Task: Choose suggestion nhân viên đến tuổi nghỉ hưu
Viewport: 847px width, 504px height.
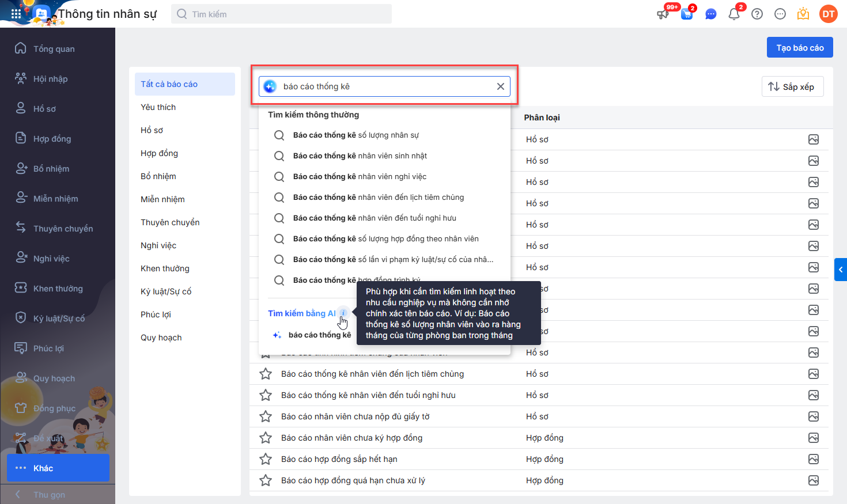Action: click(x=384, y=218)
